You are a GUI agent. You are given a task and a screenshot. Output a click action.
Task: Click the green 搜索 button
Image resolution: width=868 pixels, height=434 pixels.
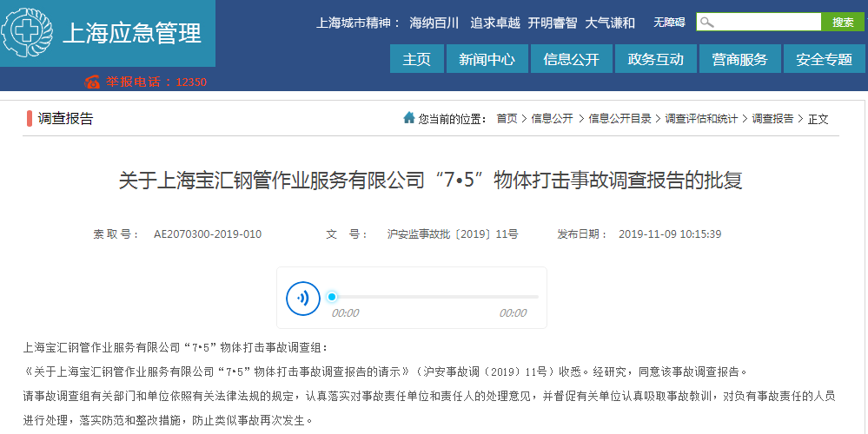tap(843, 22)
